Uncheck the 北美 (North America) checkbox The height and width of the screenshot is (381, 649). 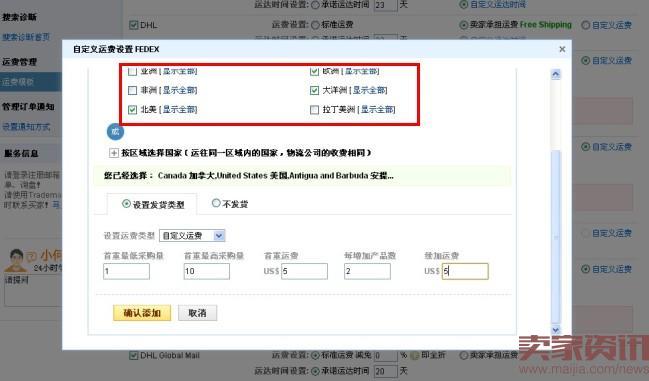click(x=132, y=110)
